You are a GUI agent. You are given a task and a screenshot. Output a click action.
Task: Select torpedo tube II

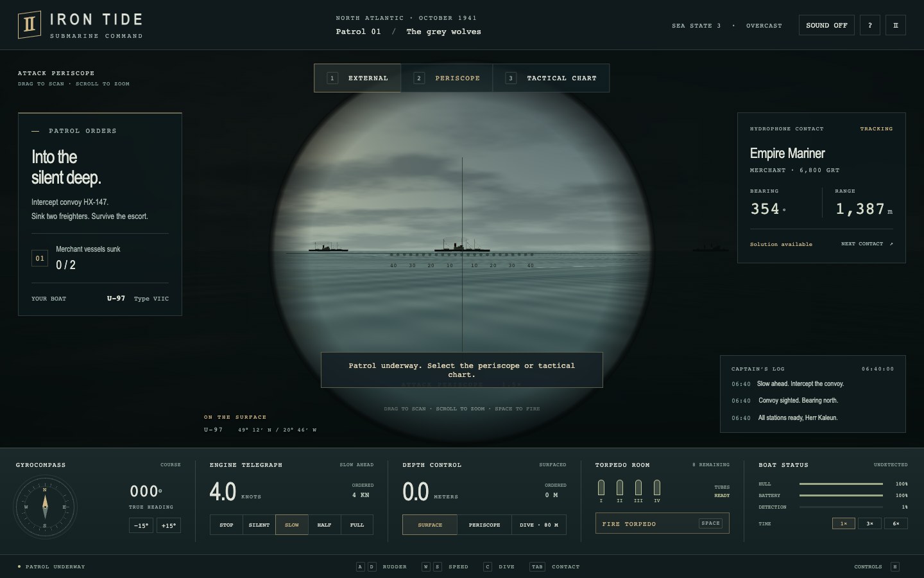point(620,487)
